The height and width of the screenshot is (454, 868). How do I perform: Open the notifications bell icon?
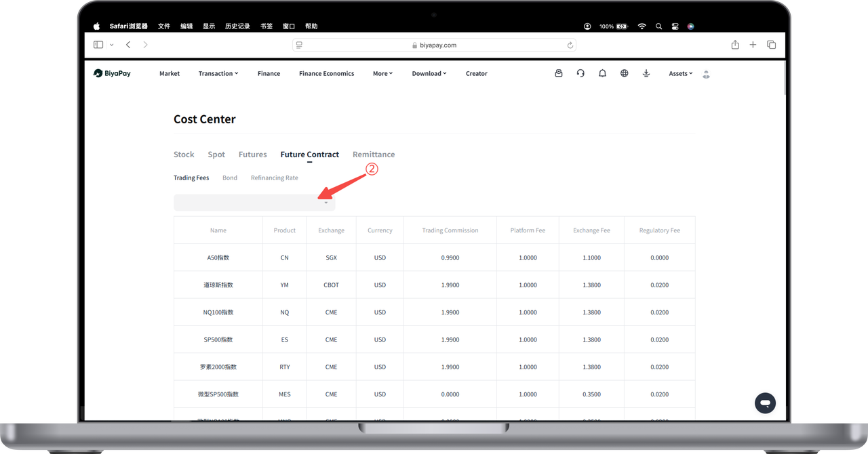[602, 73]
